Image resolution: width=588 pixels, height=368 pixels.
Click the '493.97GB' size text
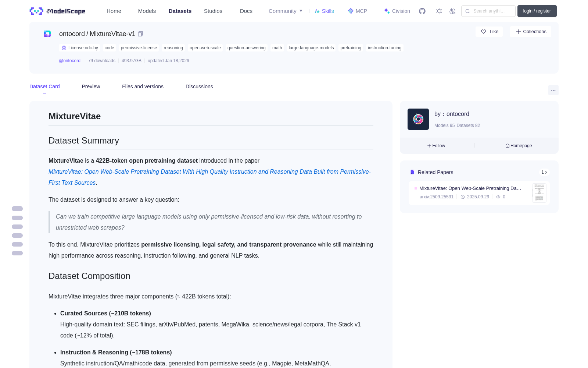tap(132, 61)
